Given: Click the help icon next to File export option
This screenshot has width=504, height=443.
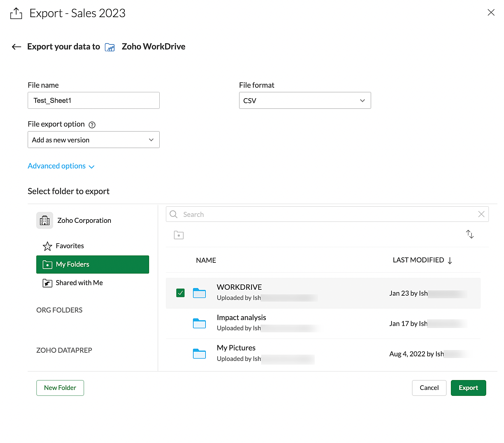Looking at the screenshot, I should click(92, 125).
